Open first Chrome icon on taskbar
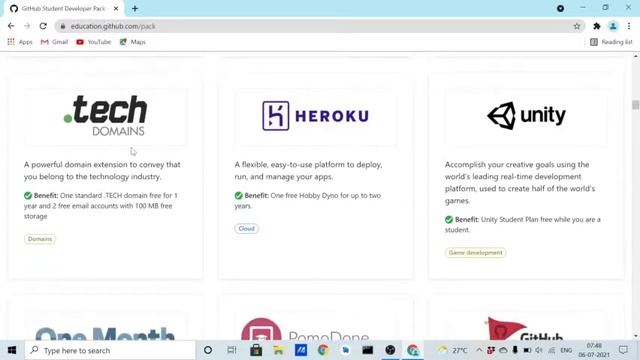640x360 pixels. click(323, 350)
